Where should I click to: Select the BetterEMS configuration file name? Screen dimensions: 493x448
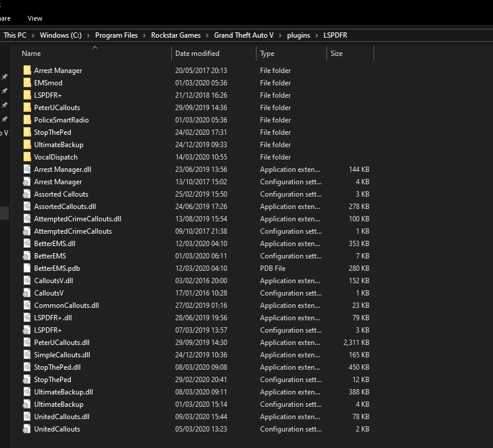pos(50,255)
